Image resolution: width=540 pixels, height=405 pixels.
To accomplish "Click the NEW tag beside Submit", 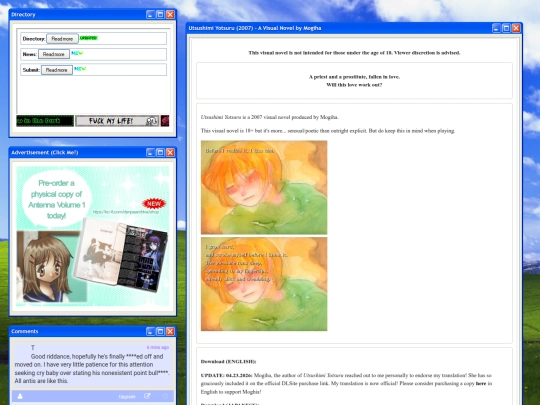I will [80, 69].
